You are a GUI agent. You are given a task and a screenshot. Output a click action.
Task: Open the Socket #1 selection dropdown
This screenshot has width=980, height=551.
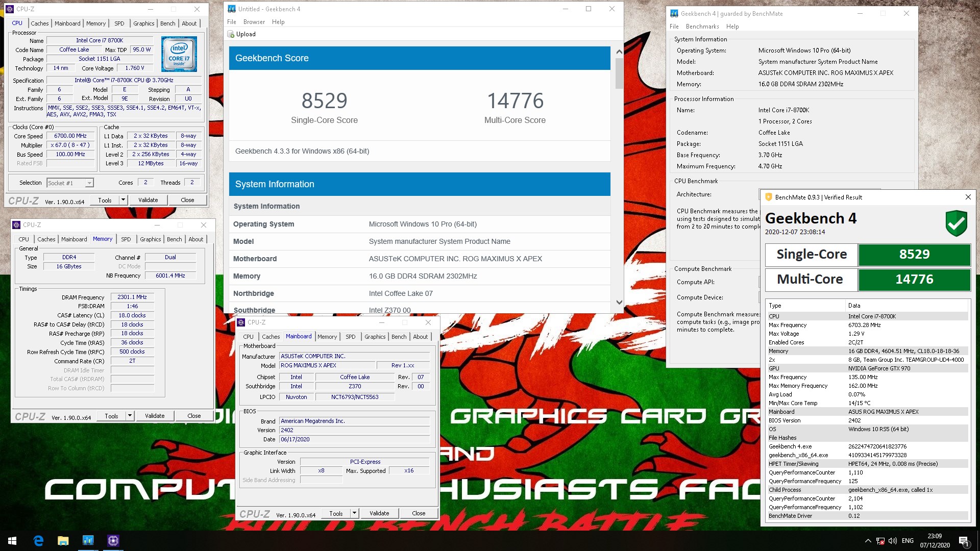[89, 183]
